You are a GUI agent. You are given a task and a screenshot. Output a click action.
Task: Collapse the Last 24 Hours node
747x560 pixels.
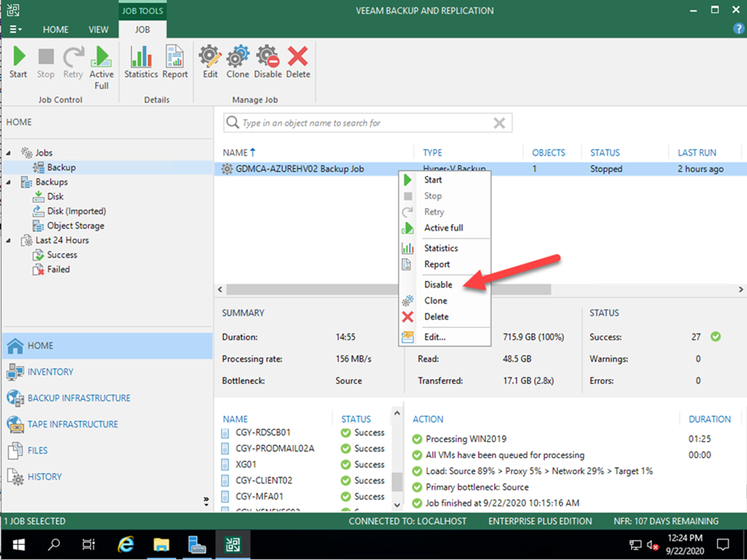(8, 240)
